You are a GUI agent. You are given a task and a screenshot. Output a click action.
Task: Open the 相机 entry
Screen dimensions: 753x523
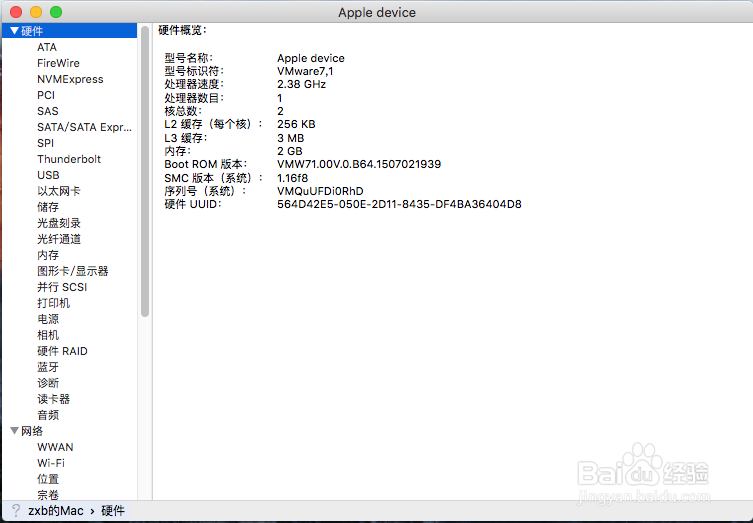(x=48, y=335)
